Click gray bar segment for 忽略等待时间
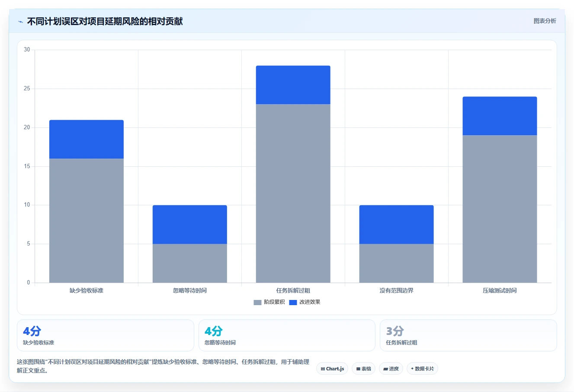This screenshot has width=574, height=392. coord(190,263)
